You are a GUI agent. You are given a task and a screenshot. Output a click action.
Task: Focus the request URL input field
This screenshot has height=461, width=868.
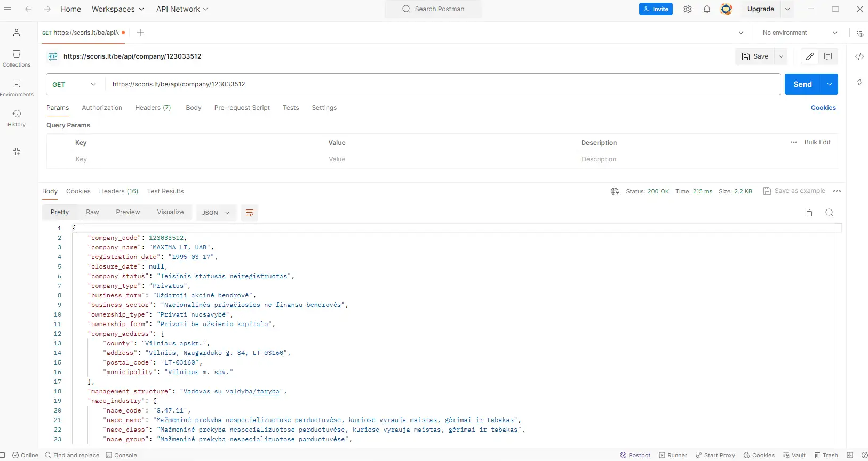(443, 84)
